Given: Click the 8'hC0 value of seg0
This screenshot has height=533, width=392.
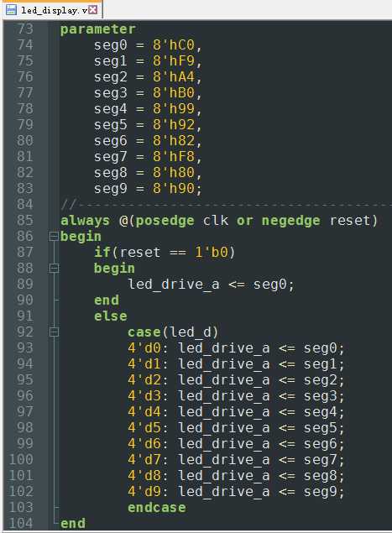Looking at the screenshot, I should coord(174,44).
